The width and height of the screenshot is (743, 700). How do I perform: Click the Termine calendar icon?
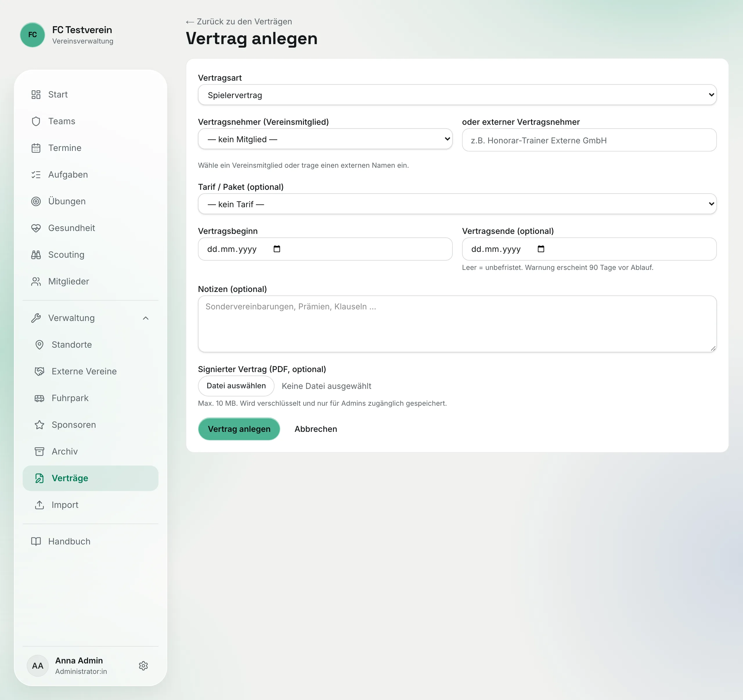36,148
